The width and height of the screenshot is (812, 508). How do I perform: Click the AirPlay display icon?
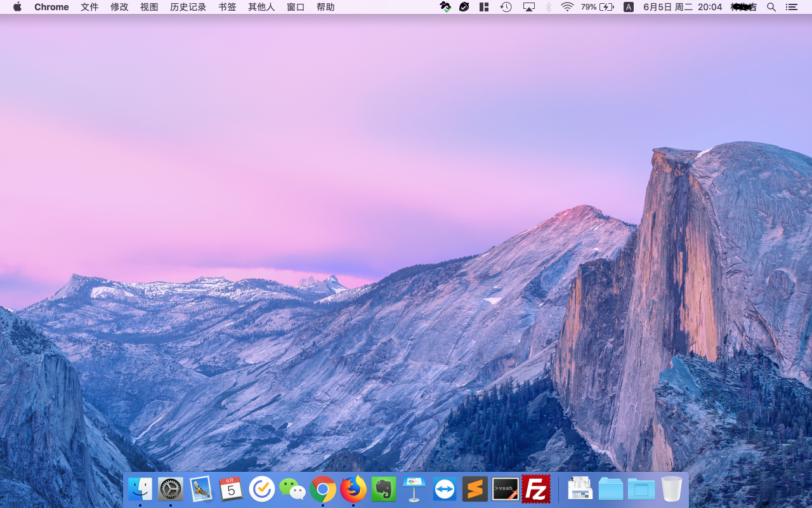529,7
